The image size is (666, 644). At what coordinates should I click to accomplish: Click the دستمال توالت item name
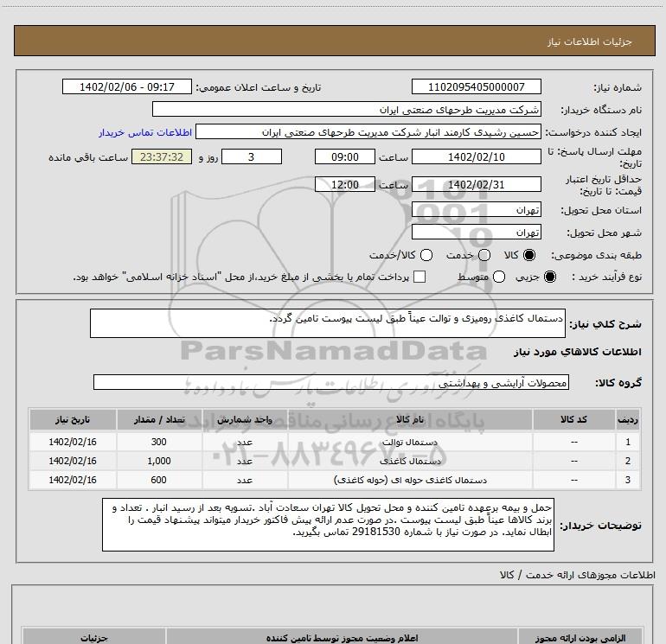tap(409, 443)
